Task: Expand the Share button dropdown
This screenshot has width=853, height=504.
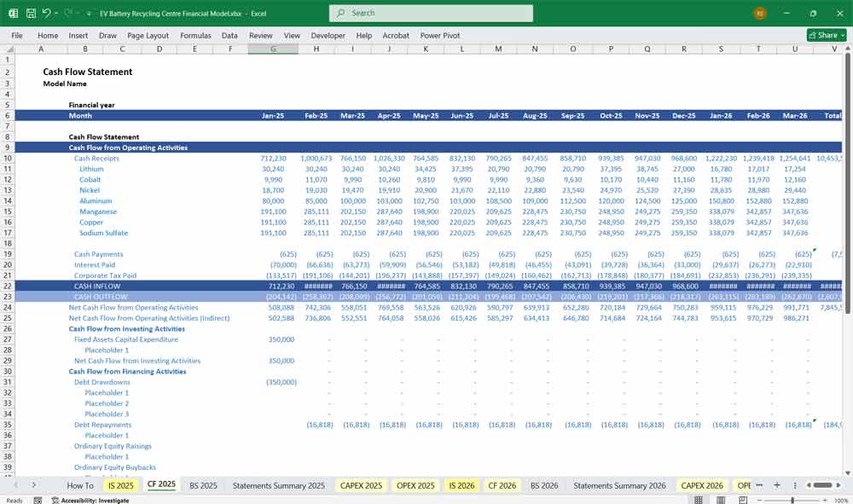Action: pyautogui.click(x=842, y=36)
